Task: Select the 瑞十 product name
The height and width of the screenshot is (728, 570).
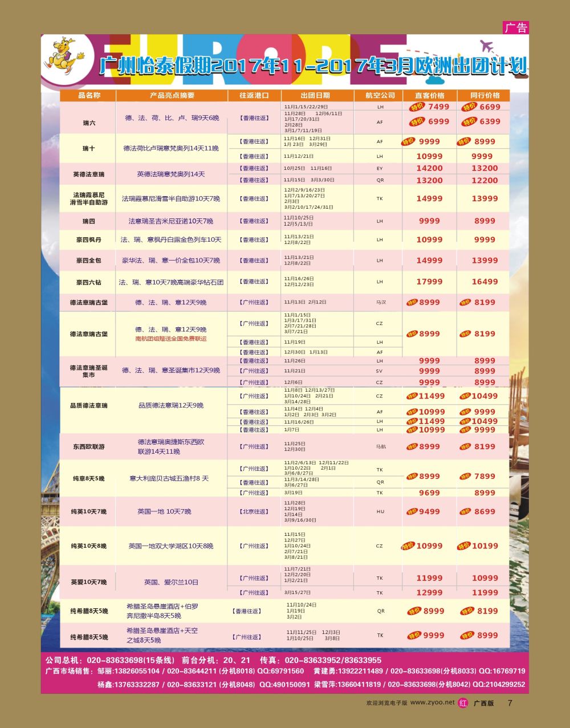Action: pos(89,148)
